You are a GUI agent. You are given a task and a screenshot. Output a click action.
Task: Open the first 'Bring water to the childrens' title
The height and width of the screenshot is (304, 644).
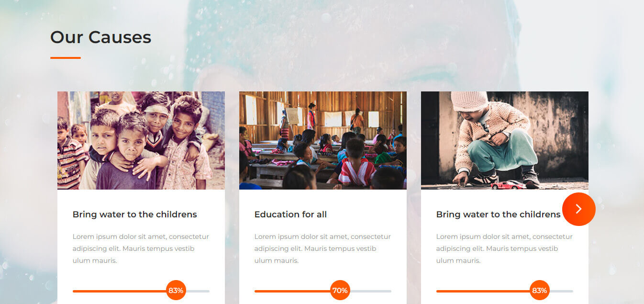pos(135,214)
